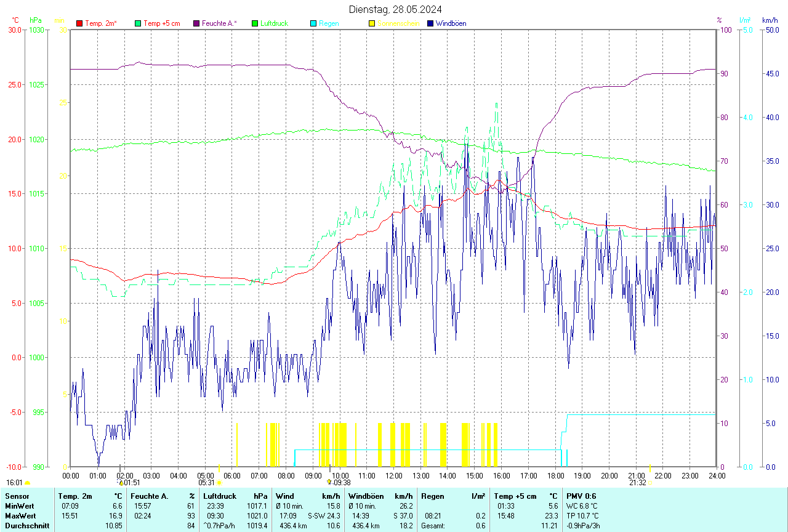Click the 'Luftdruck' column header in table
The image size is (788, 532).
[x=220, y=496]
